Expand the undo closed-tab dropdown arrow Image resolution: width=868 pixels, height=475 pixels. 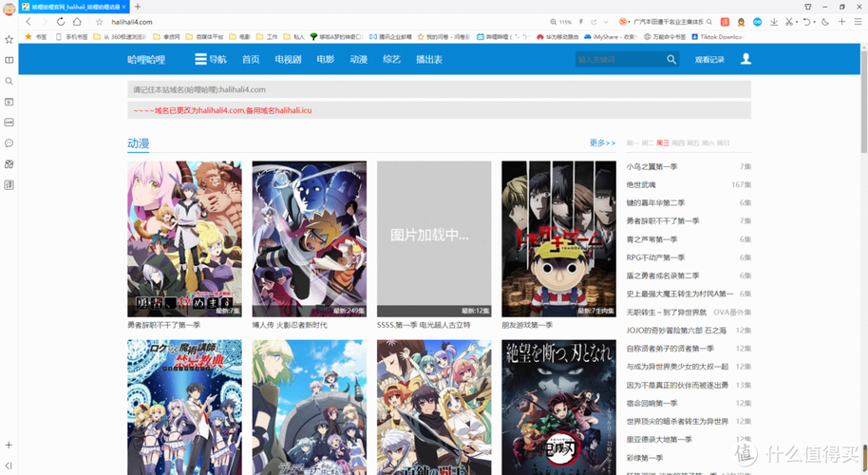[x=815, y=22]
